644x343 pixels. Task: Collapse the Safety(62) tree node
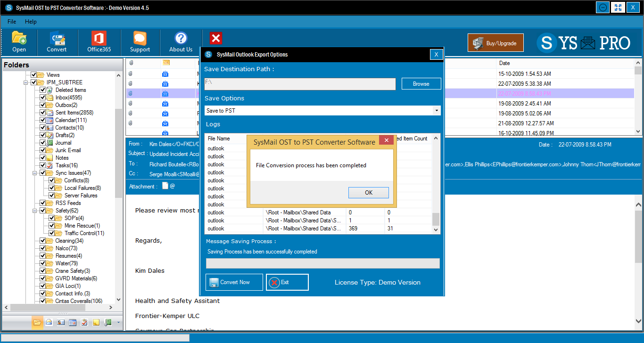tap(35, 211)
